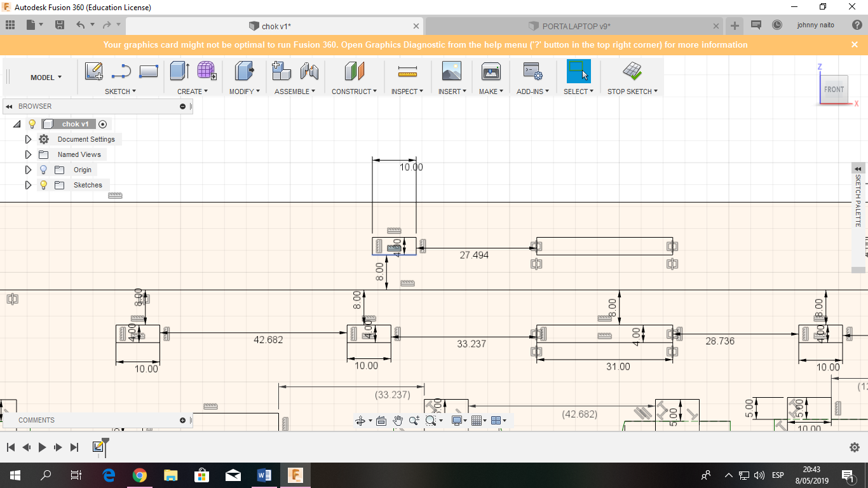Select the Orbit navigation tool
The height and width of the screenshot is (488, 868).
360,421
